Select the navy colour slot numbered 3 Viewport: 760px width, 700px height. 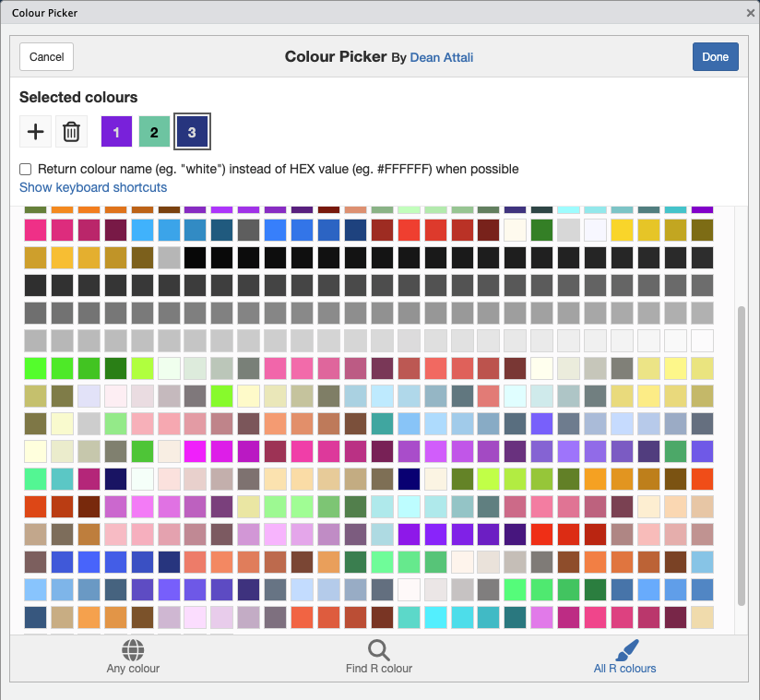[x=192, y=131]
